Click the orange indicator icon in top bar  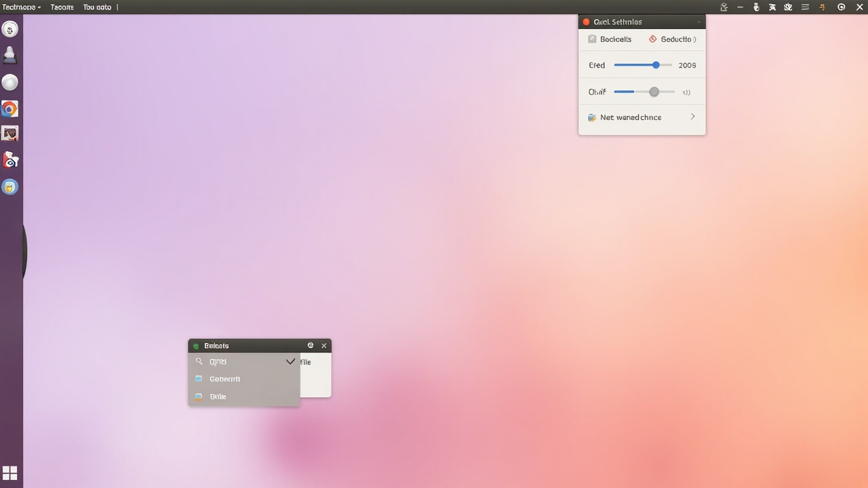(823, 7)
